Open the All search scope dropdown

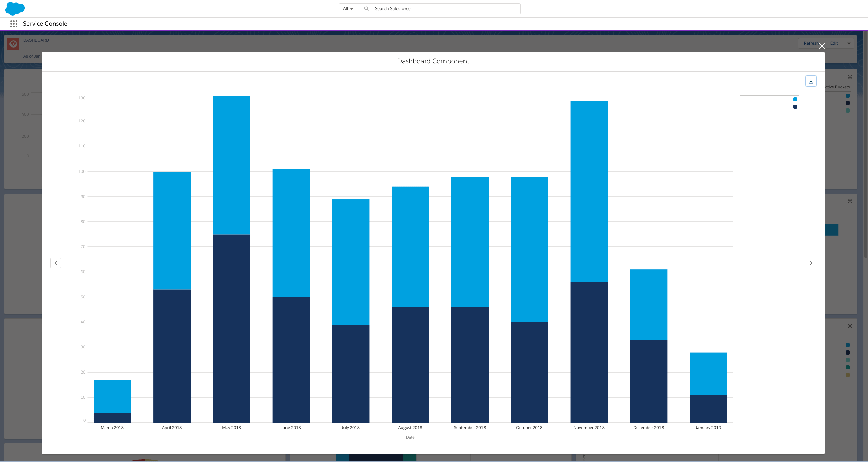click(x=348, y=9)
